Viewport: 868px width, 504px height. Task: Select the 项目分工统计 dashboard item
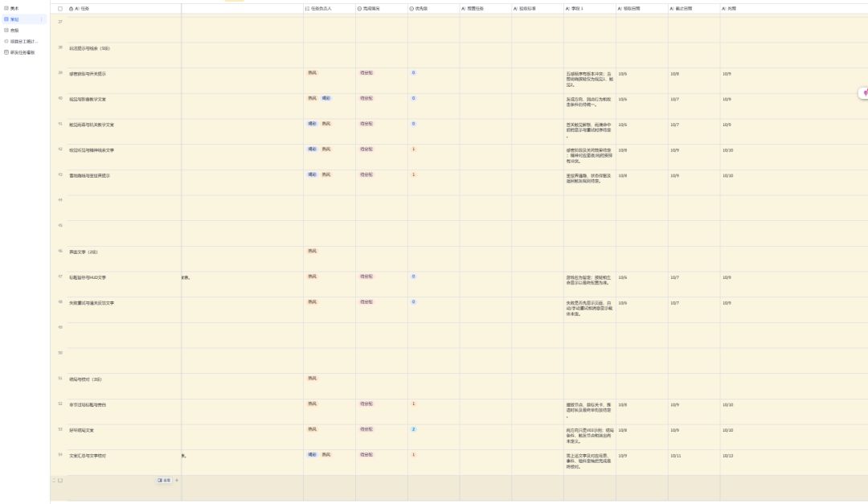click(24, 42)
